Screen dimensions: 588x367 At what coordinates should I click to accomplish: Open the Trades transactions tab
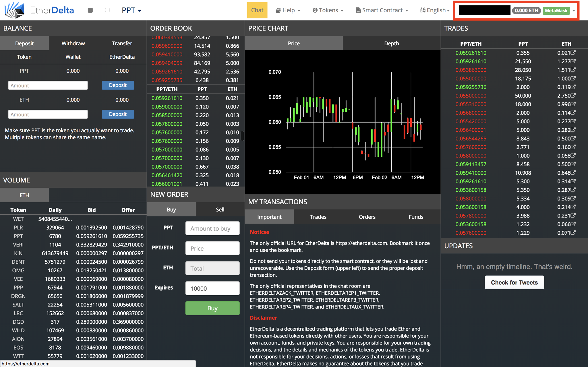click(318, 217)
